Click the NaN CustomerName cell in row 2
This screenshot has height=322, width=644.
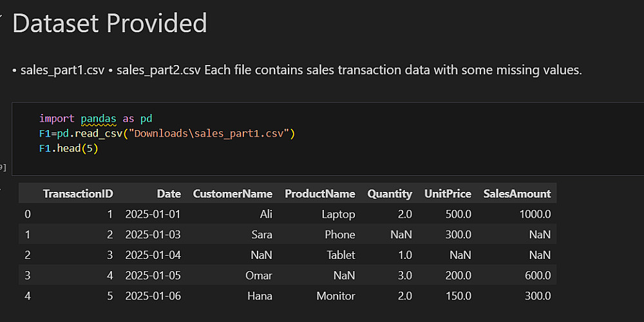point(261,255)
